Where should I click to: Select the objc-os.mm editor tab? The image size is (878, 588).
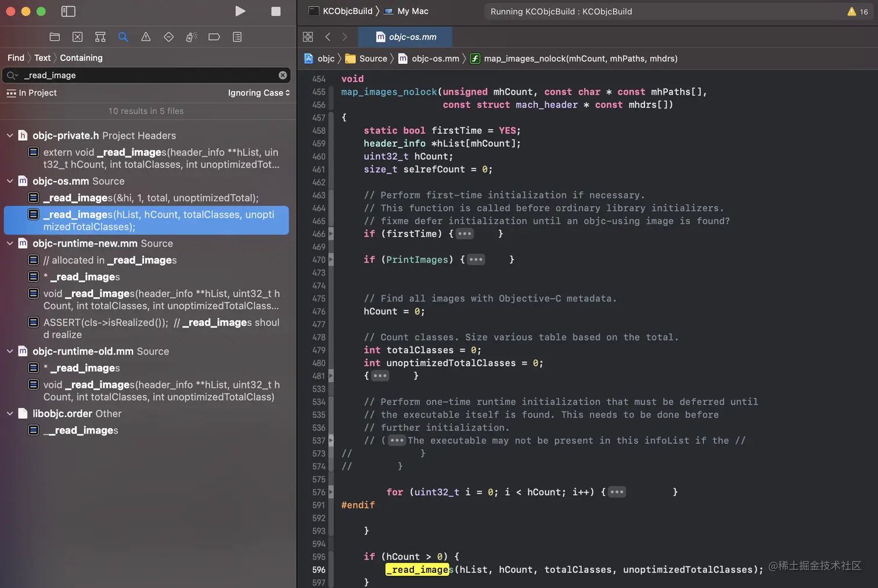tap(406, 37)
